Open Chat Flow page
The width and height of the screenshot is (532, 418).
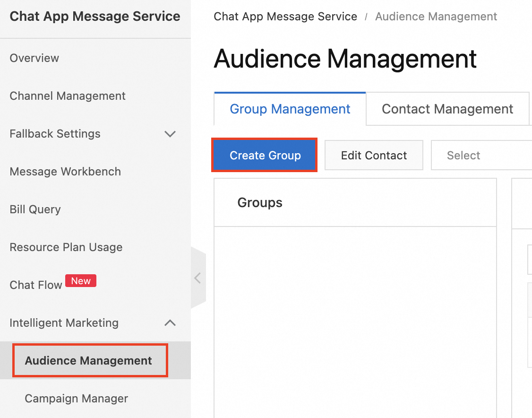click(x=35, y=285)
